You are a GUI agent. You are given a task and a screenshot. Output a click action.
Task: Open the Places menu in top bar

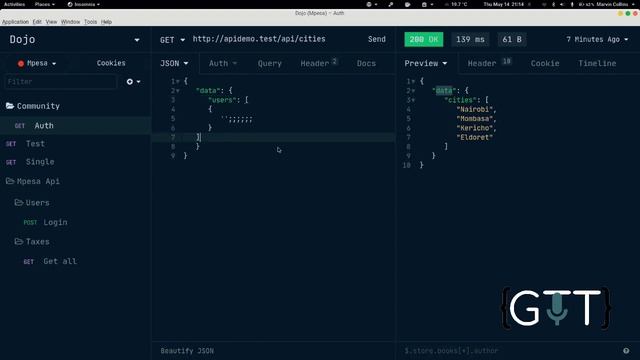[44, 4]
